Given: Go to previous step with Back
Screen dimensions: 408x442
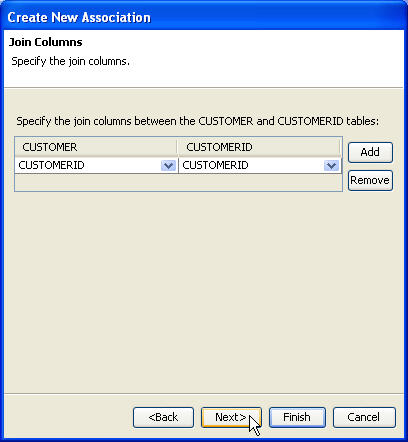Looking at the screenshot, I should [x=163, y=417].
